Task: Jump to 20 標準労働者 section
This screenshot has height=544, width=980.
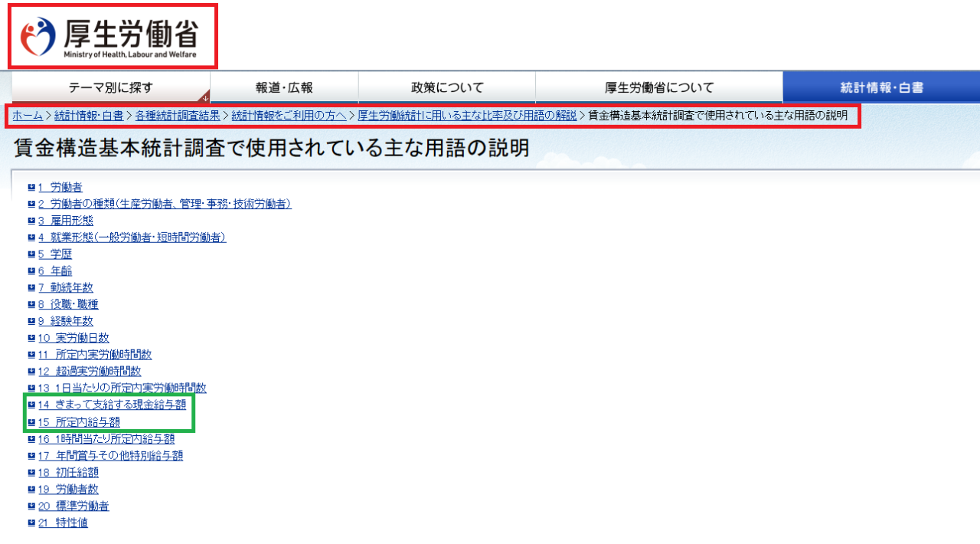Action: point(73,506)
